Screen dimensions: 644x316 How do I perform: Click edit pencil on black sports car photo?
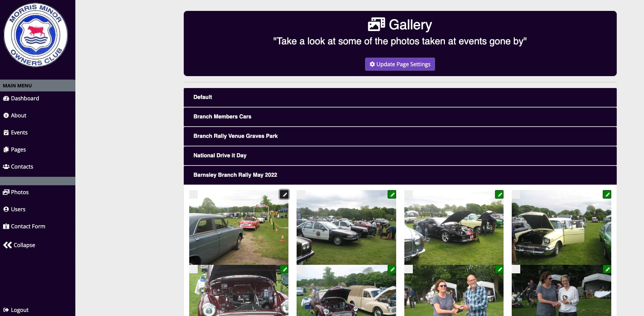(x=499, y=195)
